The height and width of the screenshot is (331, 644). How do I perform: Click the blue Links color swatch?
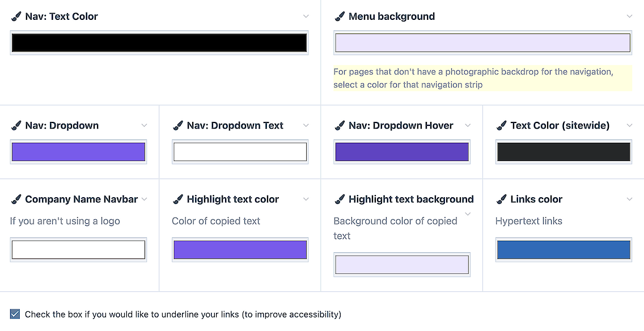coord(563,250)
